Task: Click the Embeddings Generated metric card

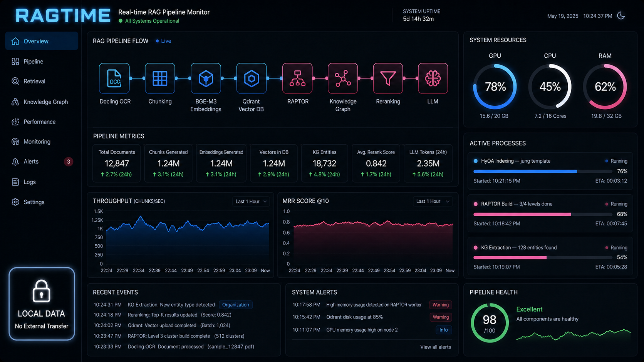Action: pos(221,163)
